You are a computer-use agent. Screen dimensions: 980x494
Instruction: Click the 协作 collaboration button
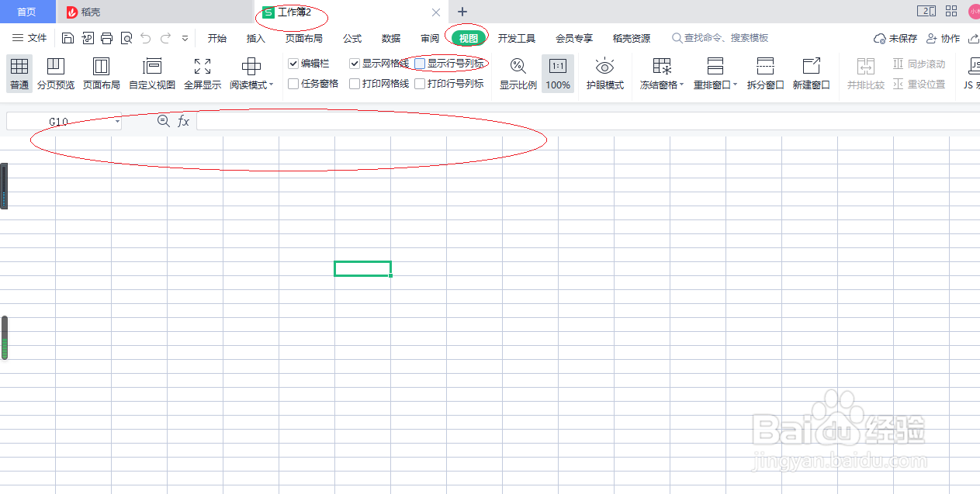[942, 37]
